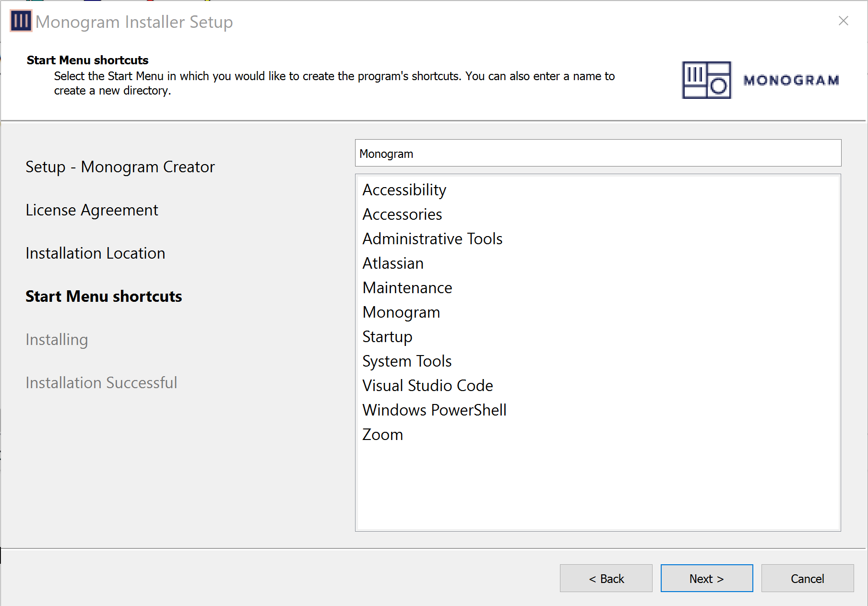Select Atlassian from folder list
The height and width of the screenshot is (606, 868).
pos(393,263)
